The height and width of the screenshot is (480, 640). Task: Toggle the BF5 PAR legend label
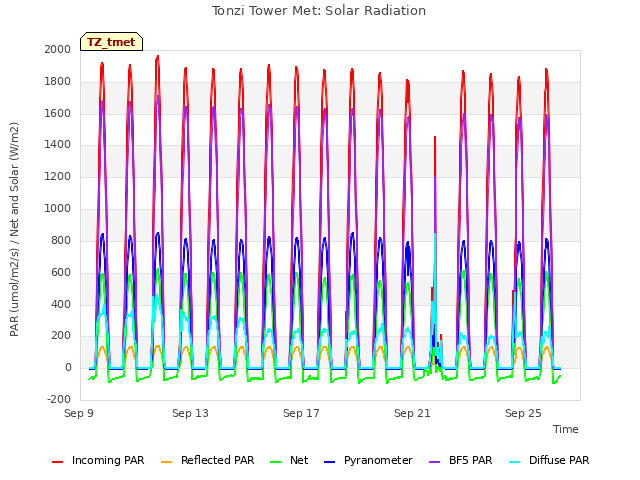pos(471,460)
